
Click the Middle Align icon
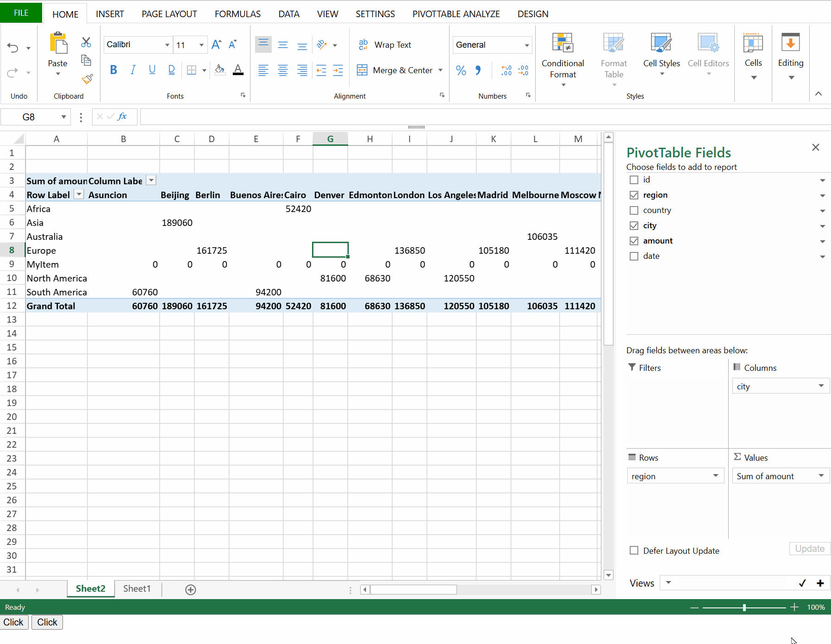point(283,44)
